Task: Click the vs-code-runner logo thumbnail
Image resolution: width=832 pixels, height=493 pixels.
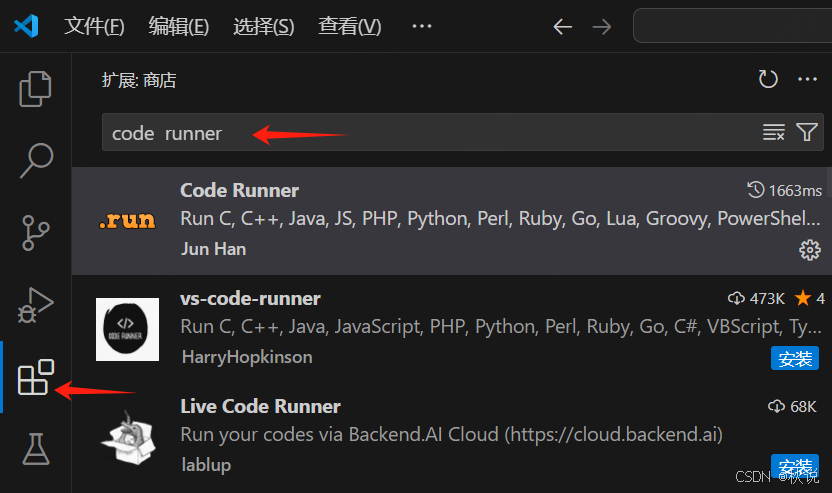Action: click(x=127, y=329)
